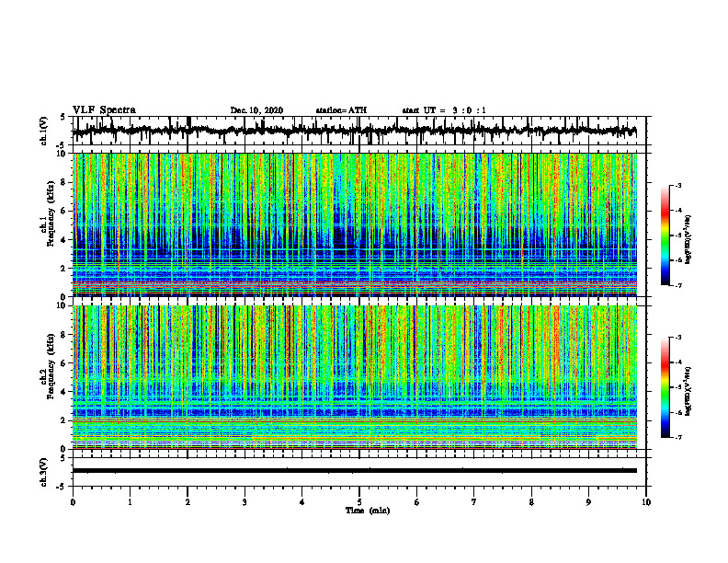Click the start UT = 3 : 0 : 1 text
The height and width of the screenshot is (563, 728).
coord(444,110)
